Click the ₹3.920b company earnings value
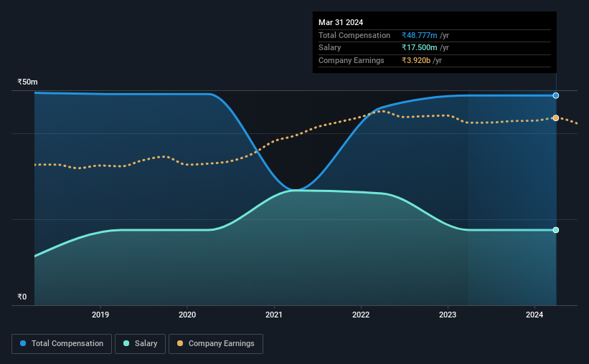This screenshot has height=364, width=589. (x=416, y=60)
